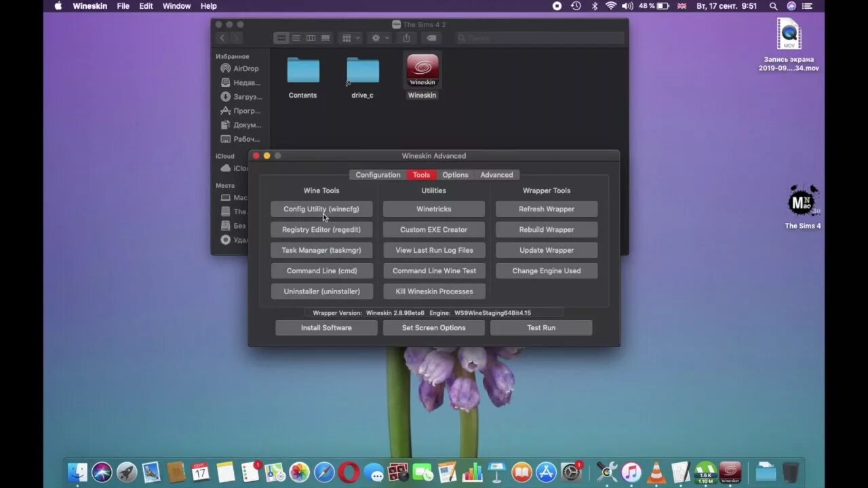Screen dimensions: 868x488
Task: Open the Window menu
Action: click(x=176, y=6)
